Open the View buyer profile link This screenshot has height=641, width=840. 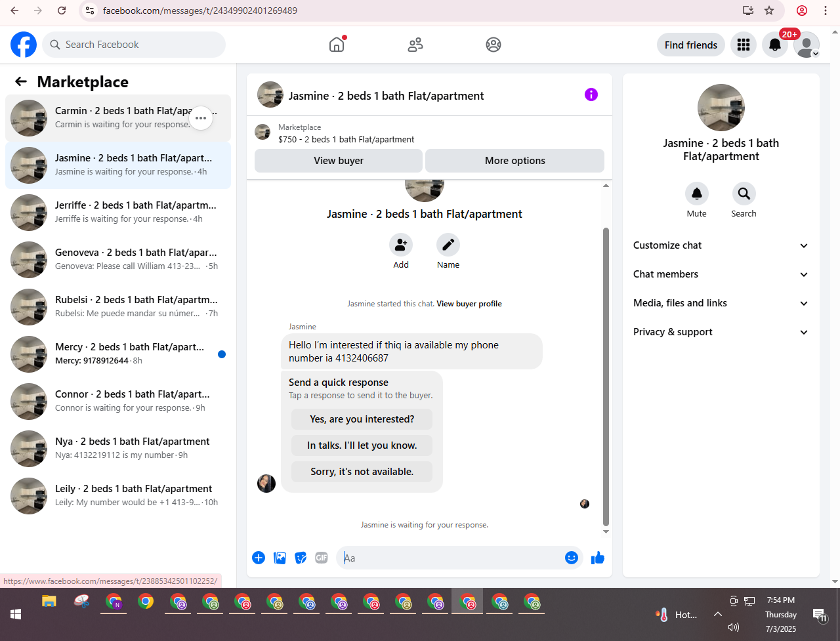point(469,304)
